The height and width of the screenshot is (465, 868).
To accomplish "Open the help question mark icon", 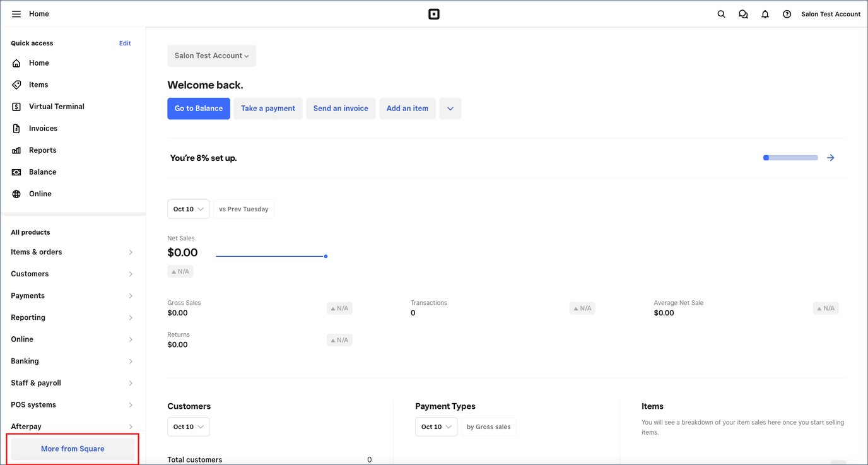I will [x=787, y=14].
